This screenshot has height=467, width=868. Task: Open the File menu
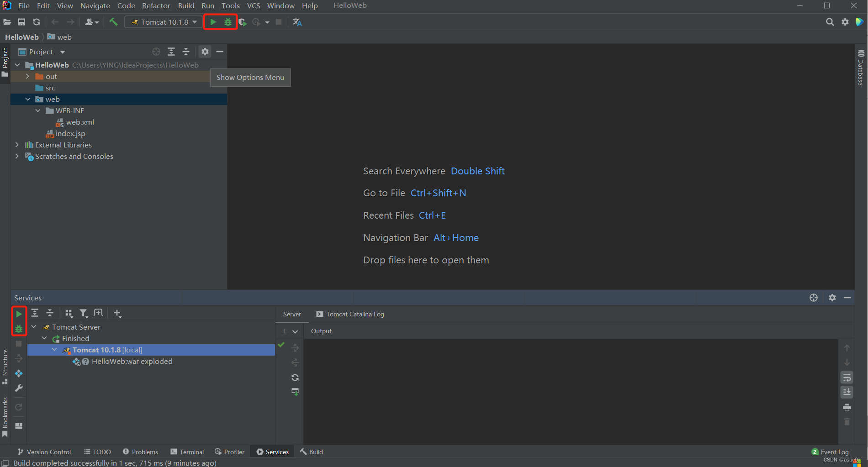(x=24, y=5)
